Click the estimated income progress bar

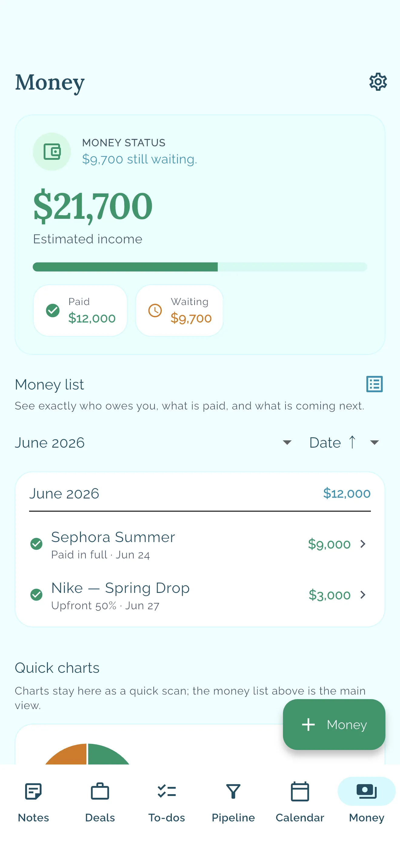click(200, 267)
